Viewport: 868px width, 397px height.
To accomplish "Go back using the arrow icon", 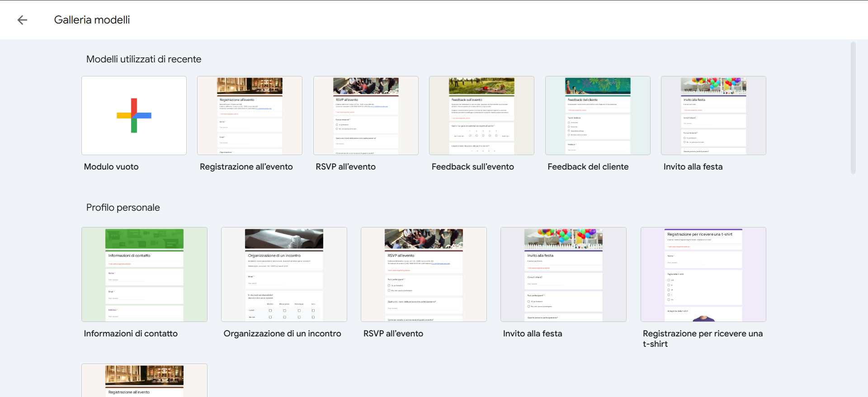I will tap(22, 20).
